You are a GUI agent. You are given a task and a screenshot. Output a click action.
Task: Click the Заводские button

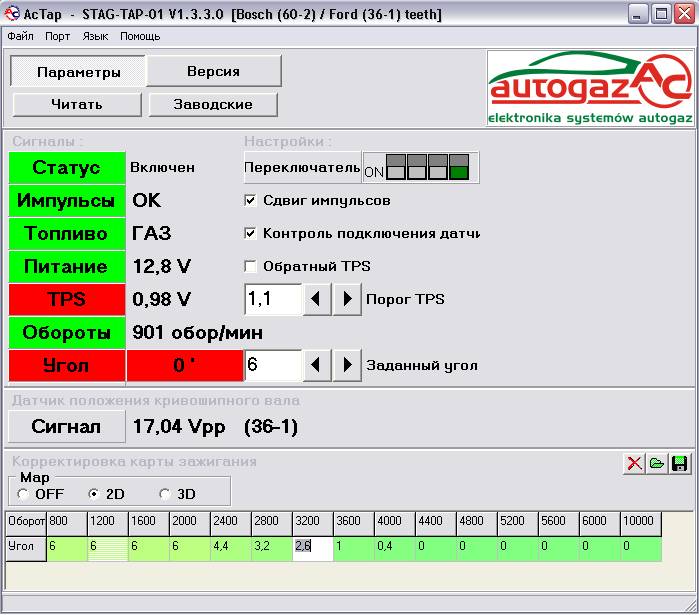[x=213, y=104]
